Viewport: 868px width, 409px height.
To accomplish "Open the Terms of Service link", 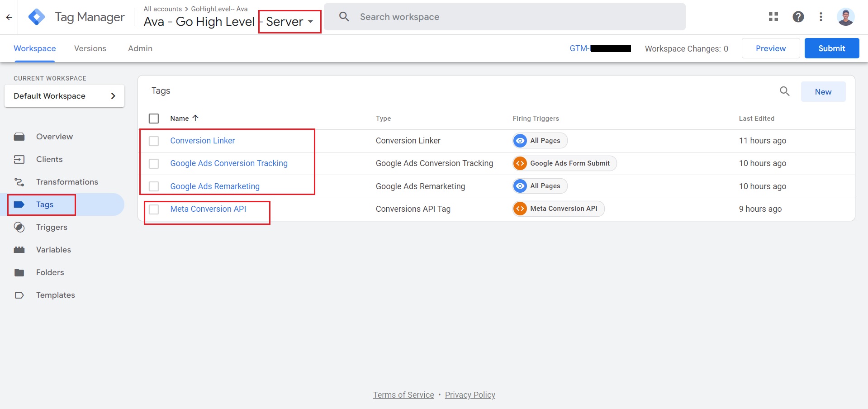I will (403, 395).
